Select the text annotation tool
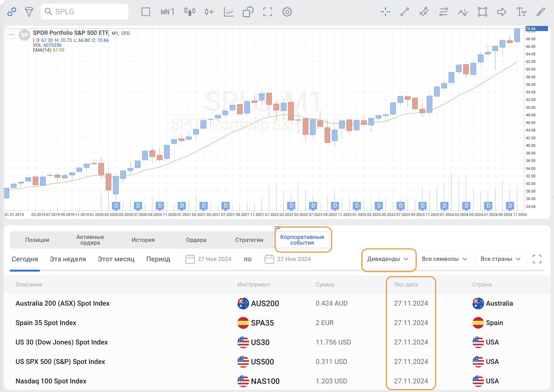Viewport: 554px width, 392px height. [x=521, y=12]
